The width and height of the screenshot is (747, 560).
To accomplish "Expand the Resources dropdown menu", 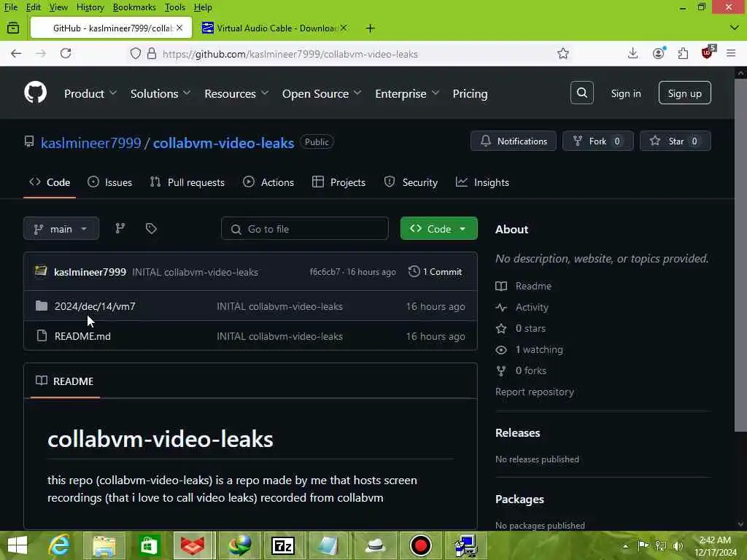I will click(x=236, y=93).
